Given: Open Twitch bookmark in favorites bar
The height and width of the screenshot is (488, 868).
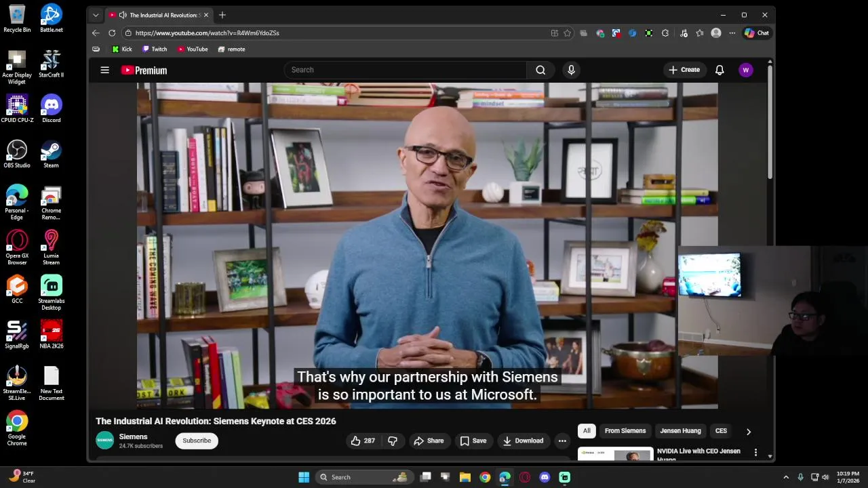Looking at the screenshot, I should tap(154, 49).
